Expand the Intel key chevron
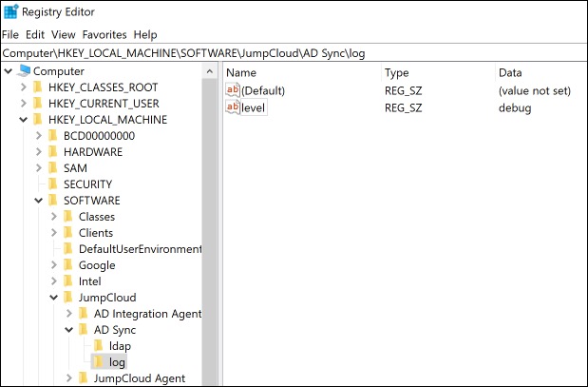This screenshot has width=588, height=387. [x=54, y=281]
